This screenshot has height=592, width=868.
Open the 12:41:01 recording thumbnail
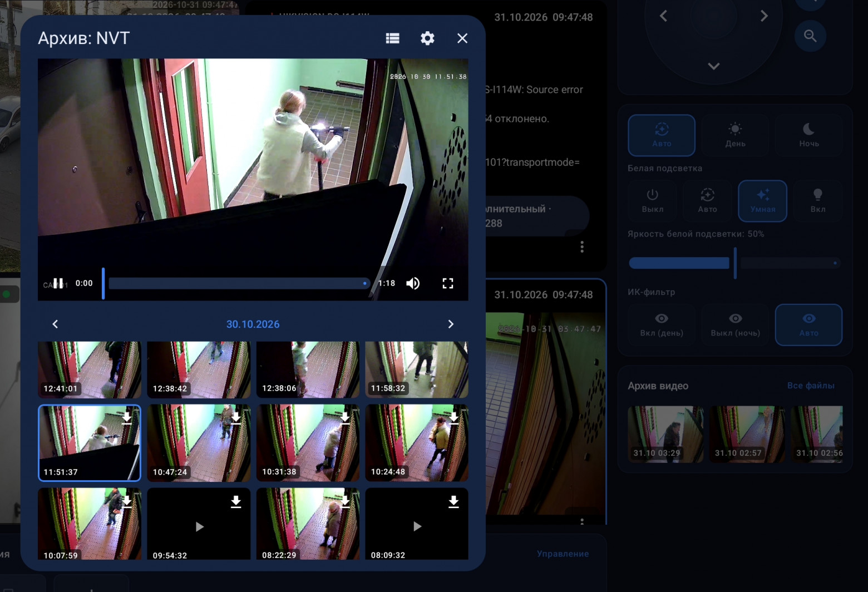coord(90,369)
